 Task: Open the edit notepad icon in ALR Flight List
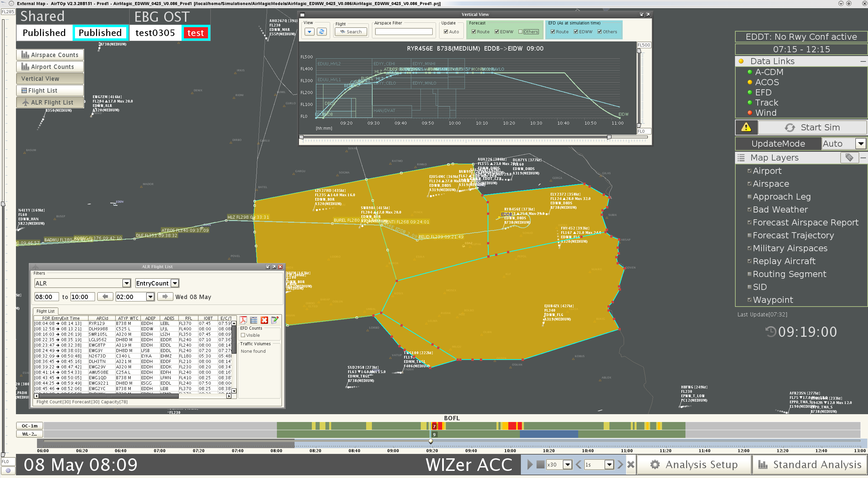point(275,320)
